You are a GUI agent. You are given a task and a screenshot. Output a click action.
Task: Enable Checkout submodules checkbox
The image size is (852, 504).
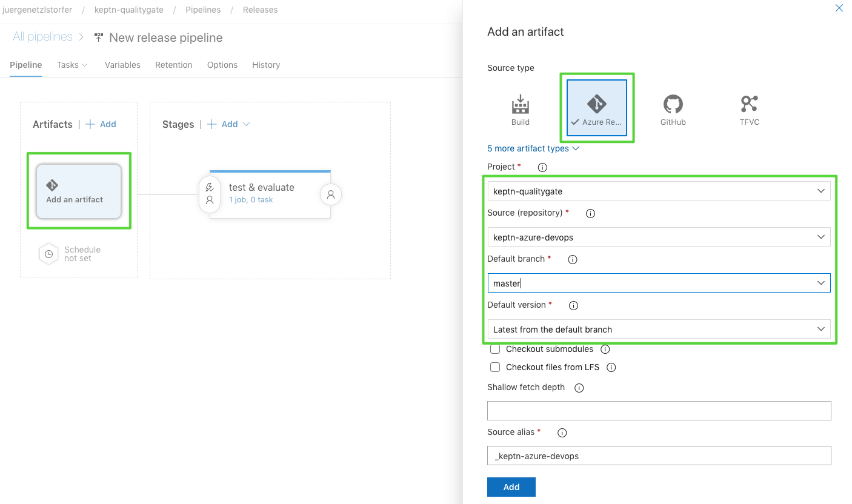495,349
